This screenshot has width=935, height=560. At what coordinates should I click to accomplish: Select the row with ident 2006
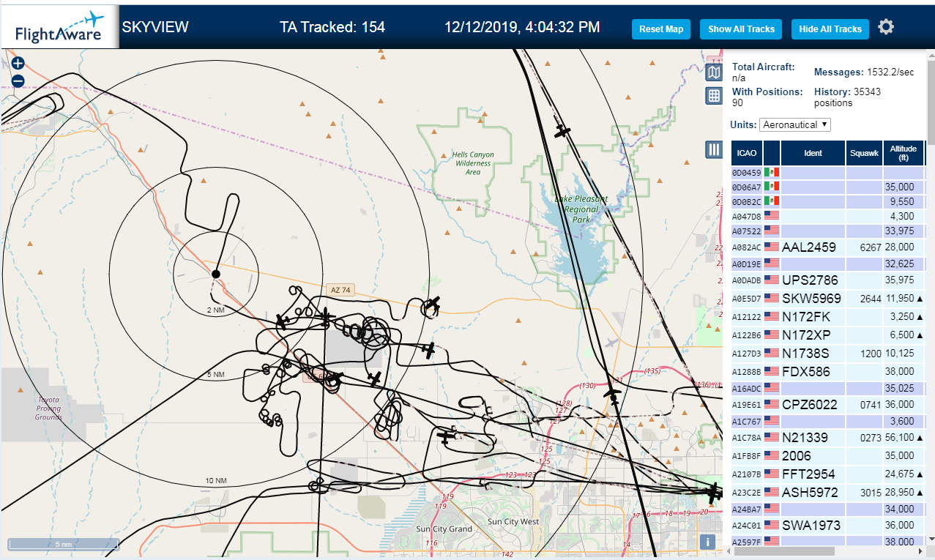click(x=828, y=456)
